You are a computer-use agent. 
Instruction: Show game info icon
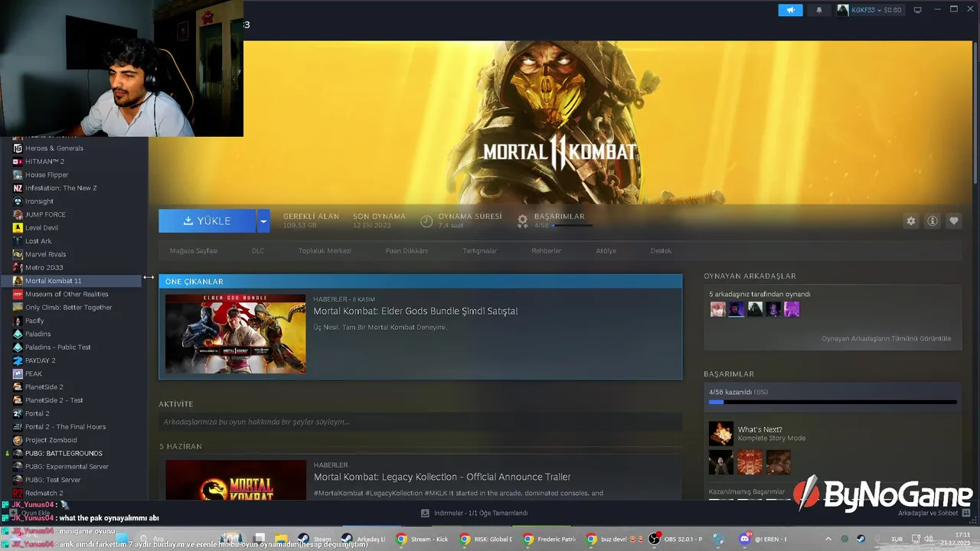[x=933, y=221]
